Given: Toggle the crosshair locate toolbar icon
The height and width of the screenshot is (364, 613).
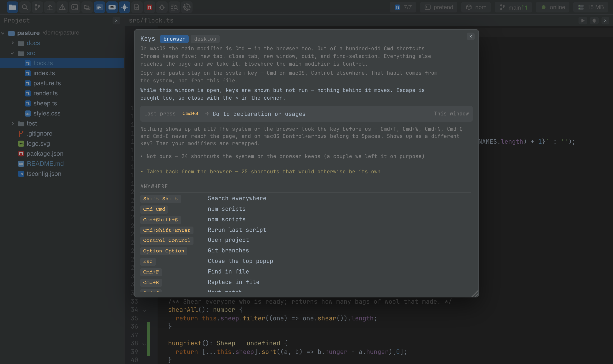Looking at the screenshot, I should click(125, 7).
